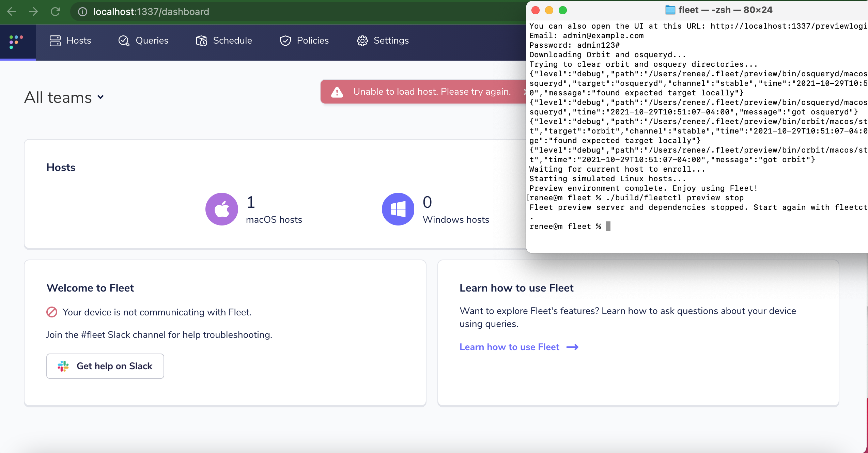Image resolution: width=868 pixels, height=453 pixels.
Task: Reload the dashboard page
Action: (x=55, y=12)
